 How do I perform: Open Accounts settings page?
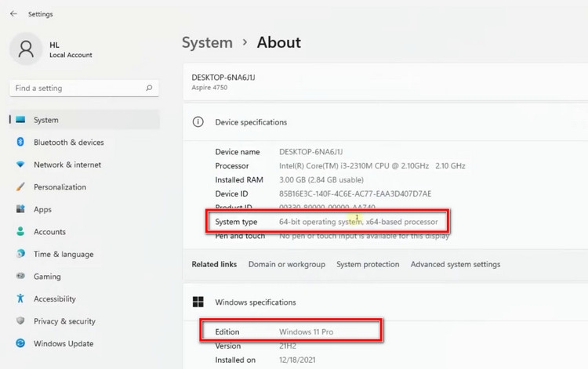click(x=49, y=232)
